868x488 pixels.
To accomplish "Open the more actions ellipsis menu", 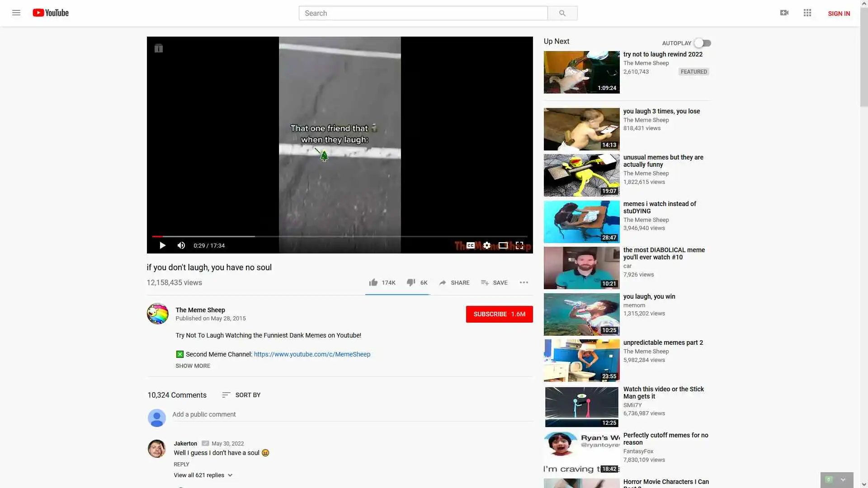I will point(524,282).
